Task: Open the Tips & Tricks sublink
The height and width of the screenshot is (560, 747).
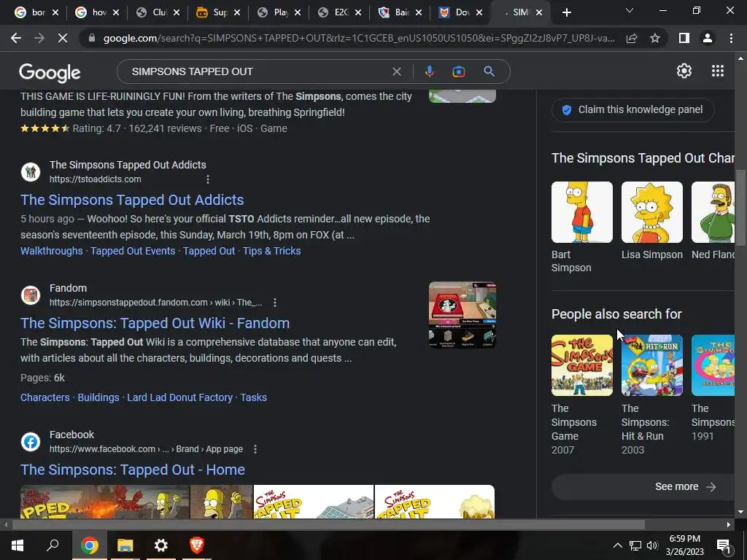Action: (271, 251)
